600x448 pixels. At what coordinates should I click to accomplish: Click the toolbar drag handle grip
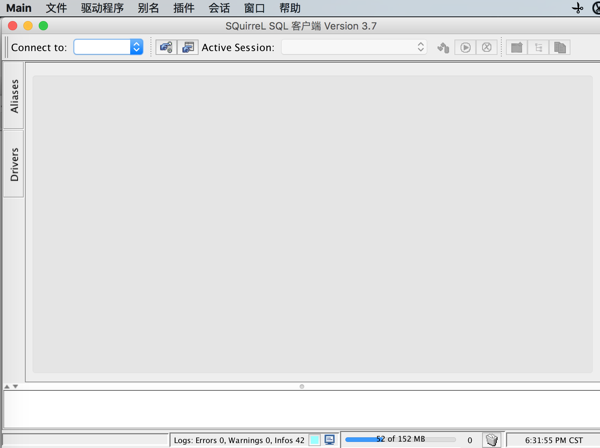pos(6,47)
